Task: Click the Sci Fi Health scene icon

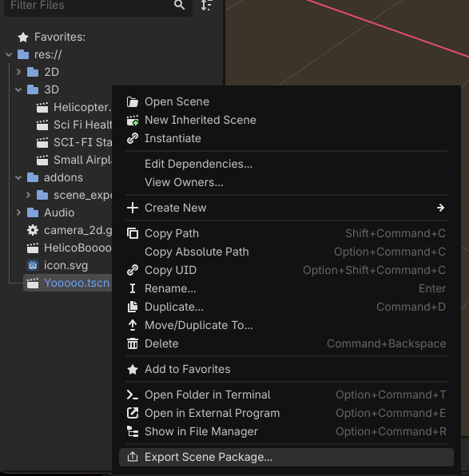Action: pyautogui.click(x=42, y=125)
